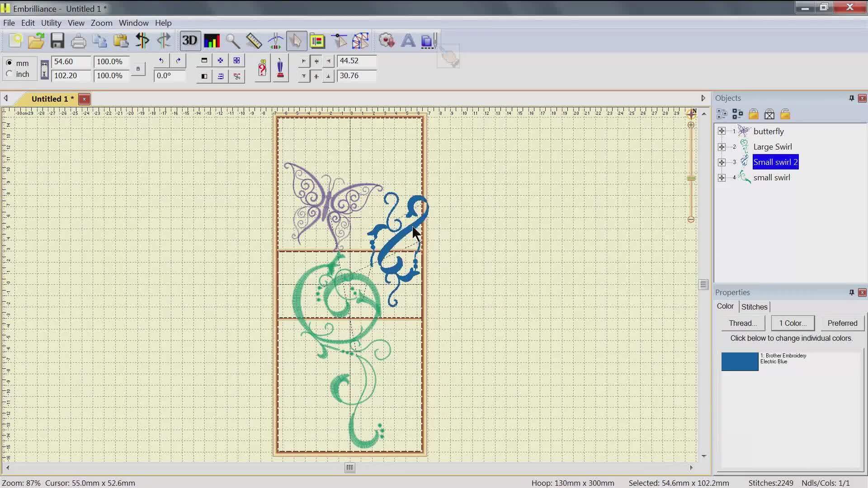This screenshot has width=868, height=488.
Task: Click the Electric Blue color swatch
Action: tap(740, 361)
